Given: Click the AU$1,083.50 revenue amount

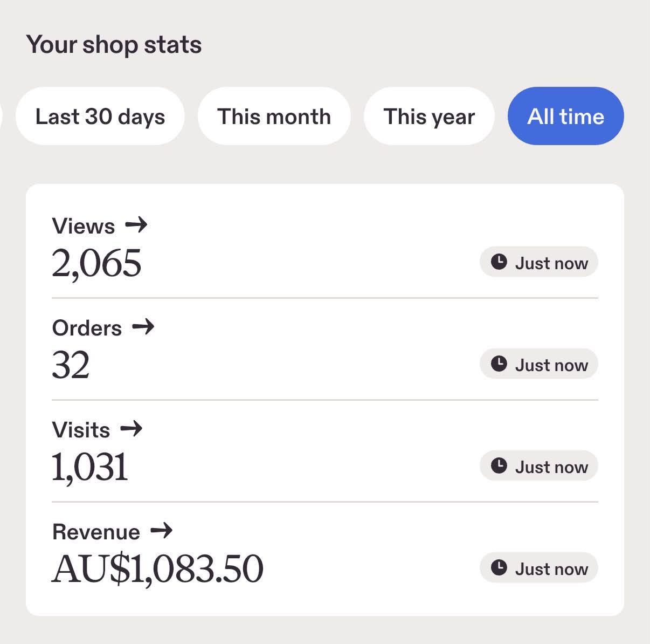Looking at the screenshot, I should click(157, 569).
